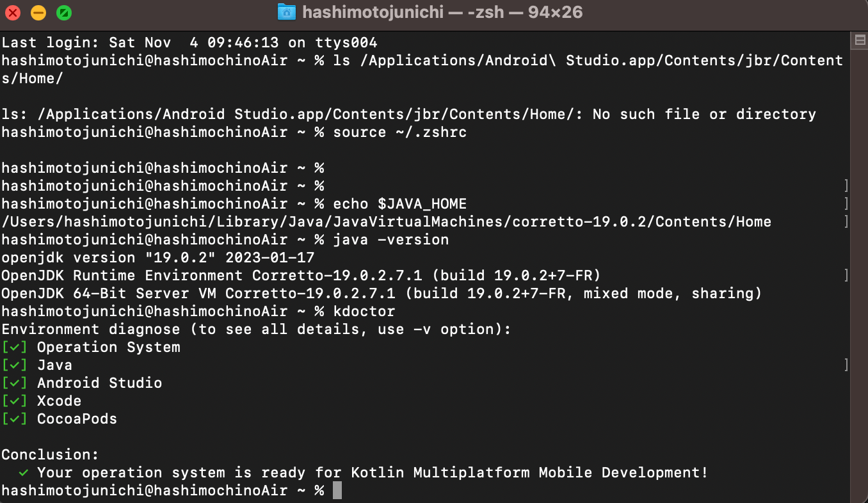Image resolution: width=868 pixels, height=503 pixels.
Task: Click the 'openjdk version "19.0.2" 2023-01-17' line
Action: (157, 258)
